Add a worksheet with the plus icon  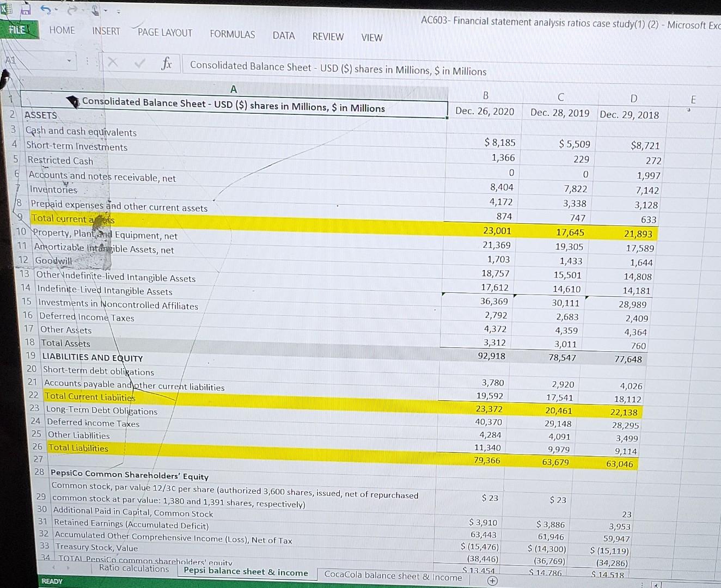click(492, 581)
